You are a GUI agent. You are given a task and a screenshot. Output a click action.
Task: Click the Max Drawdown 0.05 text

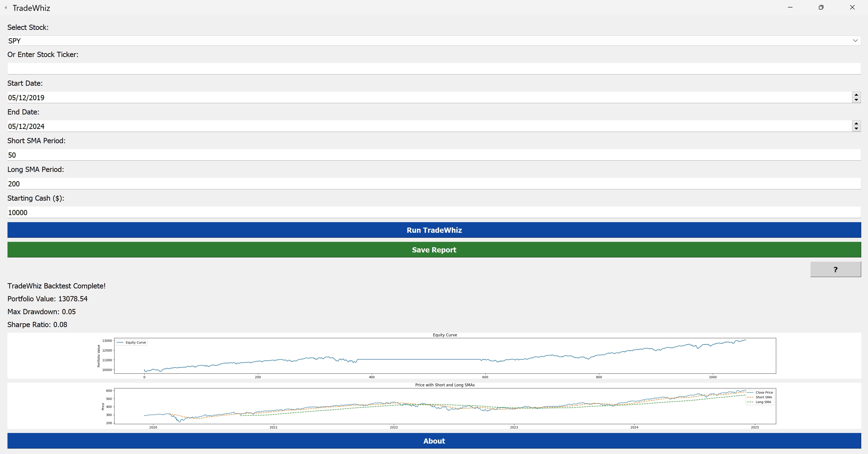41,312
